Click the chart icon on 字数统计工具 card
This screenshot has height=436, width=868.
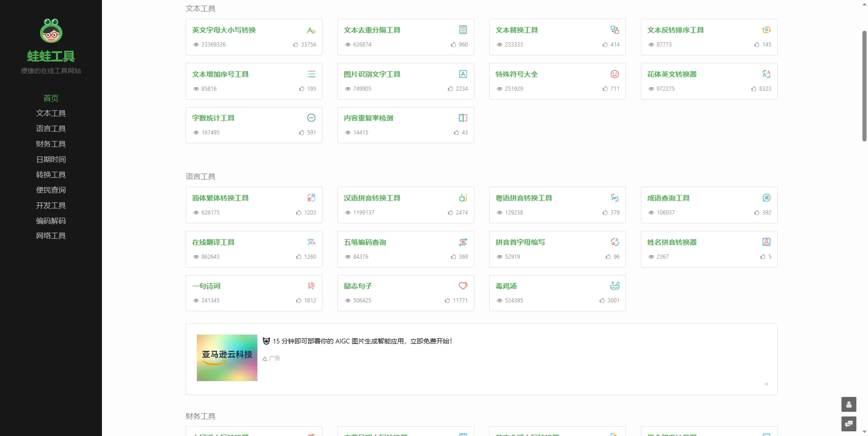tap(311, 118)
